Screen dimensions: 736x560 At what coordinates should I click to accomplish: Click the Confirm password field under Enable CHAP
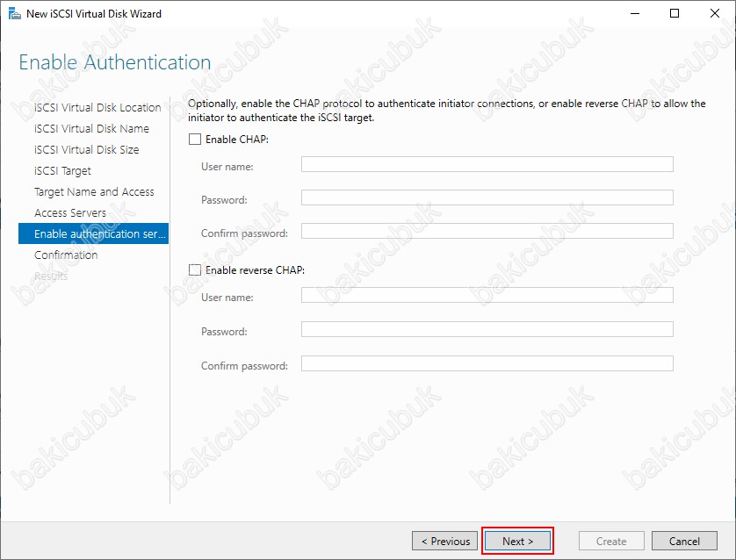tap(487, 232)
